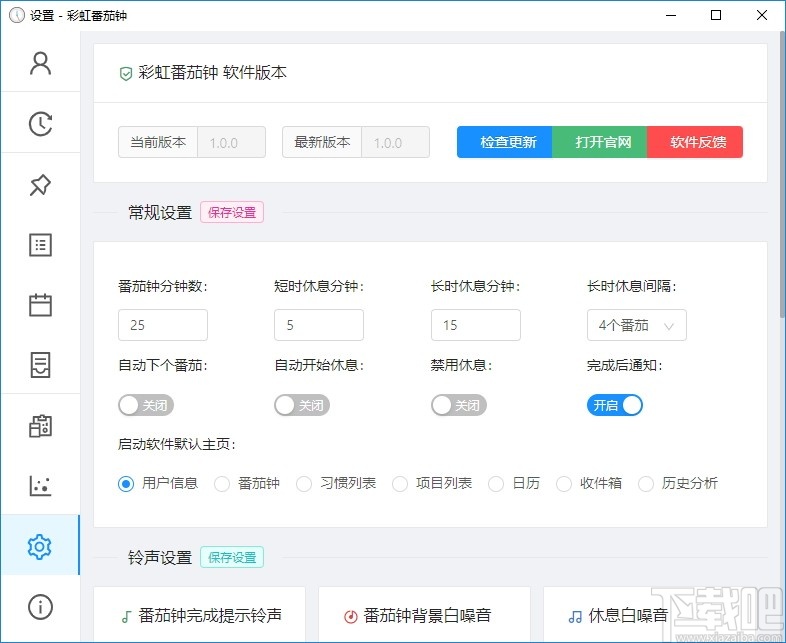Open the user profile sidebar icon
The width and height of the screenshot is (786, 643).
click(x=40, y=63)
